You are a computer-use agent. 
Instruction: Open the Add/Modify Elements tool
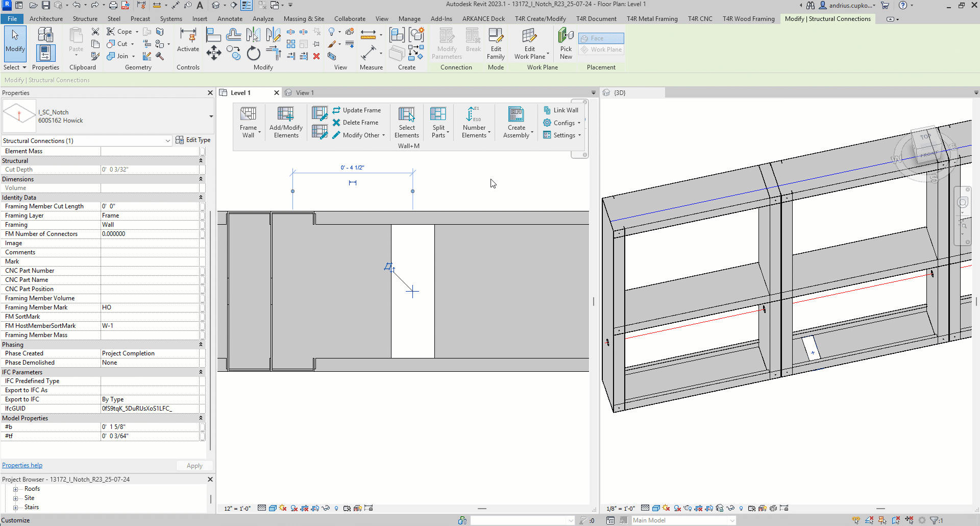[285, 114]
